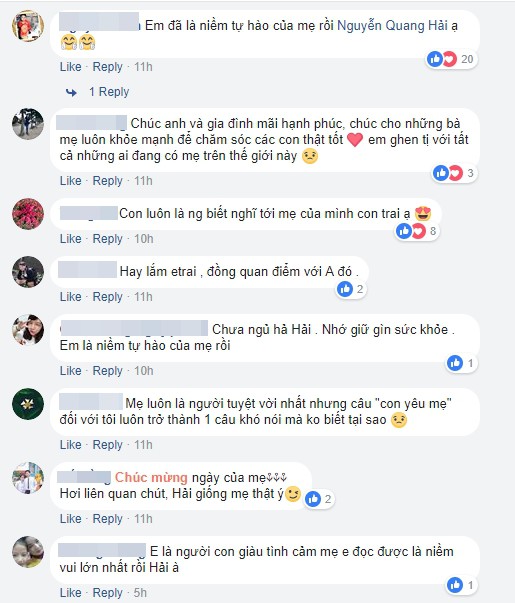Open the 5h timestamp of the last comment
Image resolution: width=515 pixels, height=603 pixels.
coord(140,593)
